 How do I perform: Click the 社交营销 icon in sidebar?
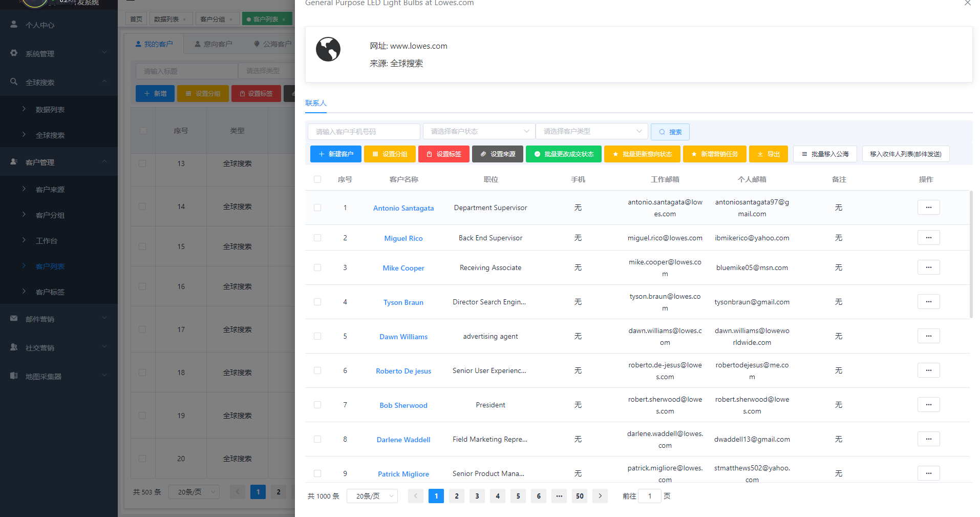pos(14,347)
